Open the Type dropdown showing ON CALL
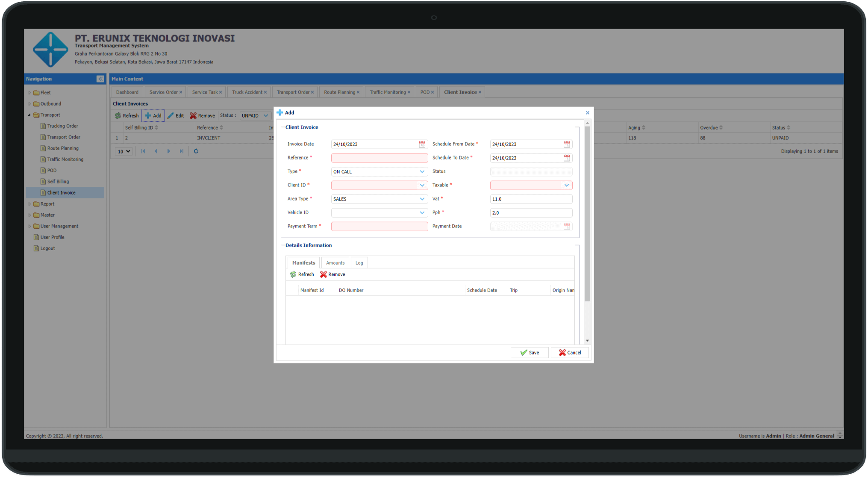The height and width of the screenshot is (478, 868). tap(422, 172)
